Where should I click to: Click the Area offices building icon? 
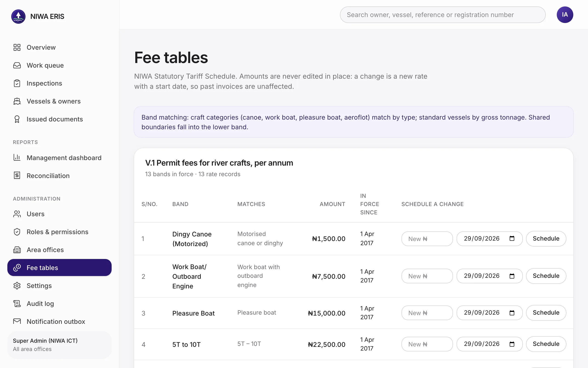(17, 250)
